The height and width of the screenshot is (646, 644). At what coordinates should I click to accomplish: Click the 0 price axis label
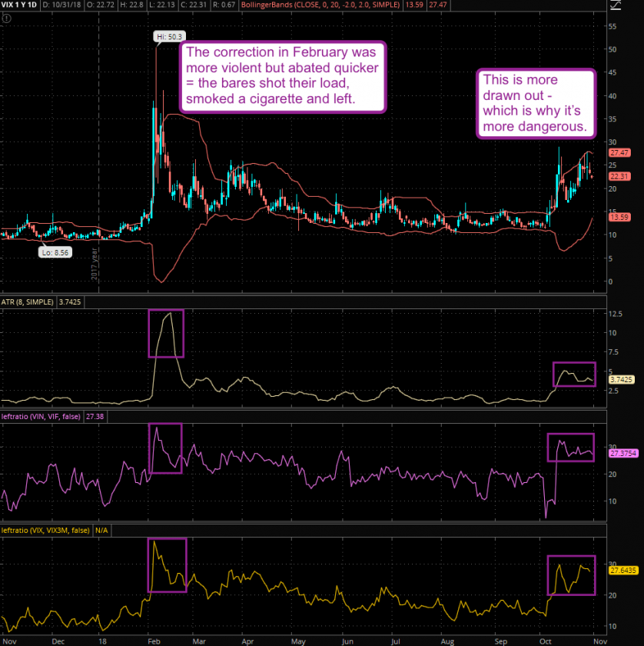[611, 281]
